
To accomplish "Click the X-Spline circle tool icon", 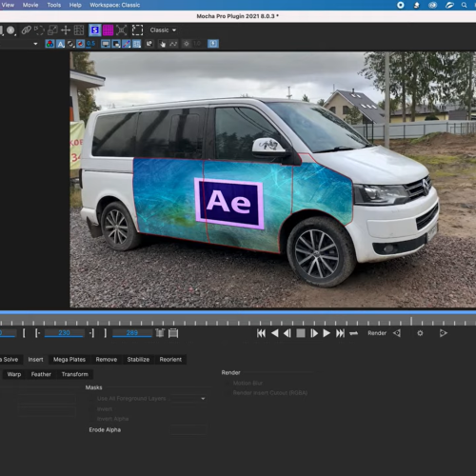I will [x=11, y=30].
